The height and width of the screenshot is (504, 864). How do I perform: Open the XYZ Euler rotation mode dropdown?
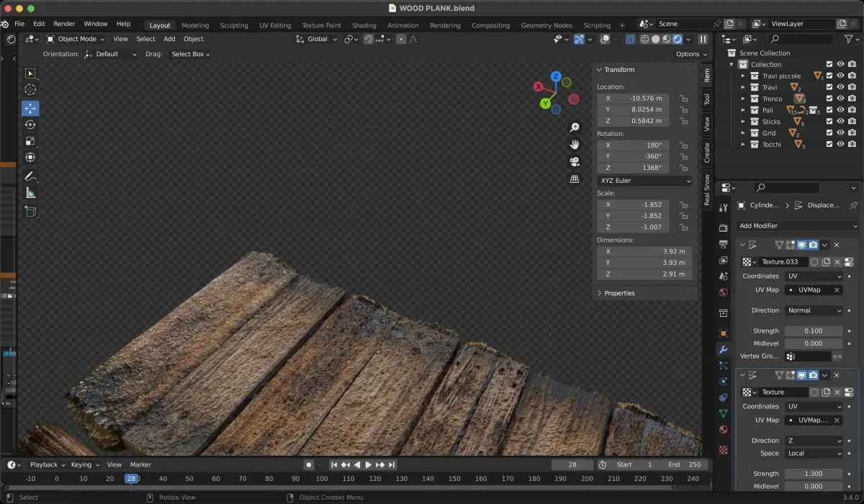(x=644, y=181)
